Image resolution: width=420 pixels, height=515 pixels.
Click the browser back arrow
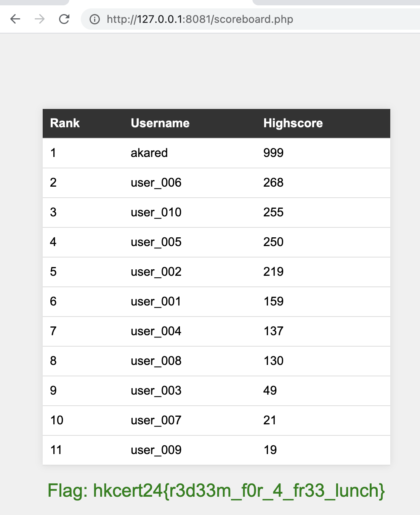15,19
